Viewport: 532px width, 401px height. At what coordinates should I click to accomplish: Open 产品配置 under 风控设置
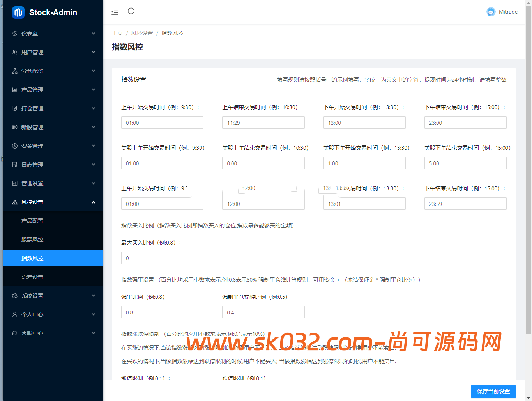coord(32,221)
